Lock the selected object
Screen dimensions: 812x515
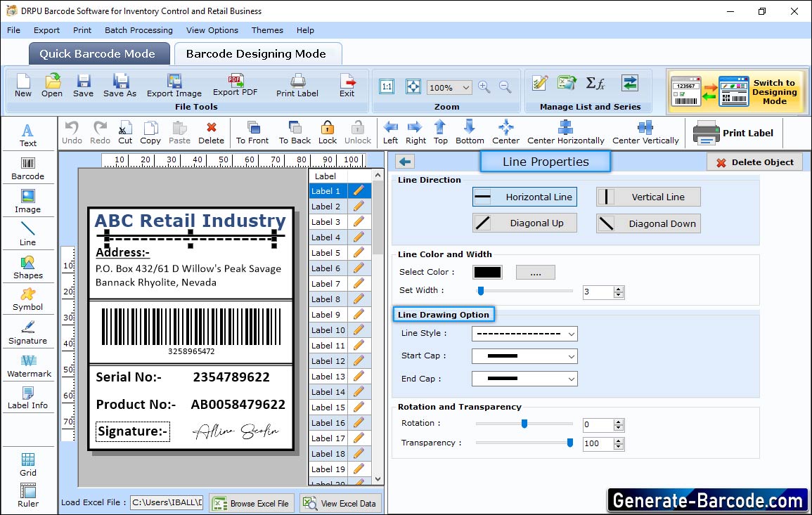pos(328,133)
